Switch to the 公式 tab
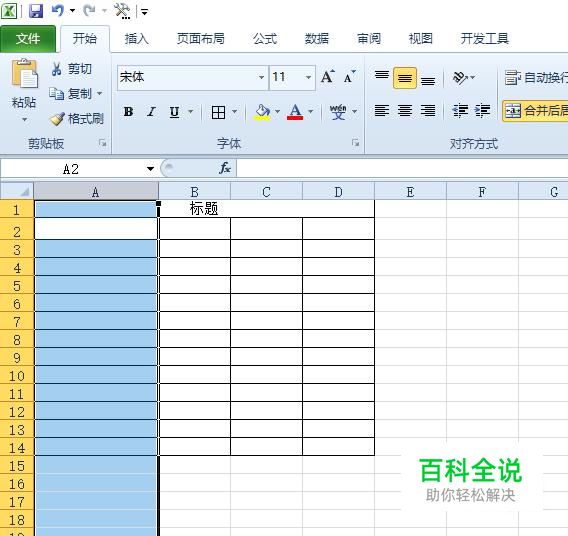The image size is (568, 536). tap(265, 38)
